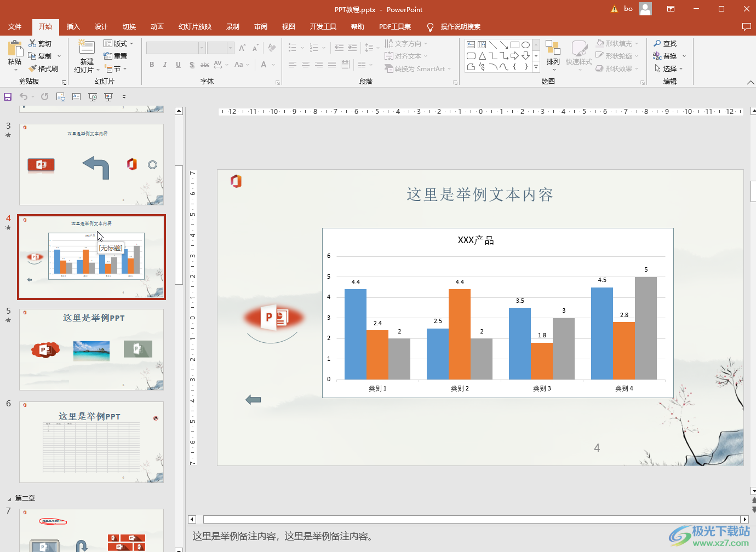The width and height of the screenshot is (756, 552).
Task: Switch to the 插入 (Insert) tab
Action: (x=73, y=26)
